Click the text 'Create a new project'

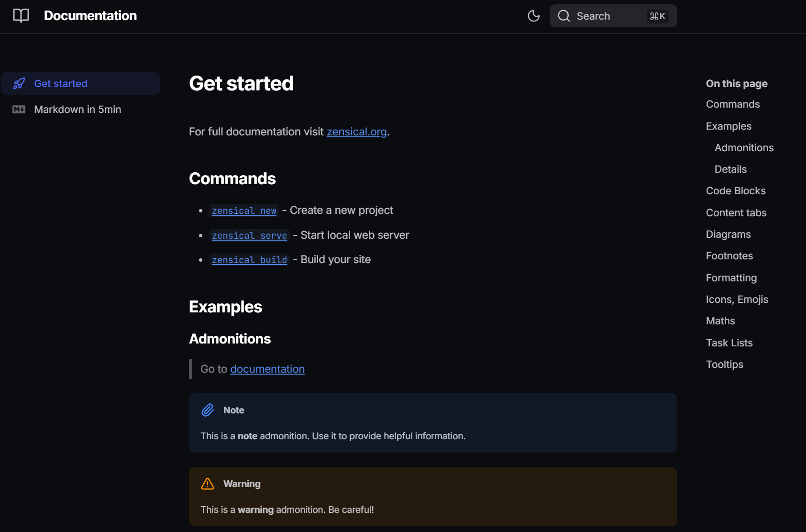(342, 211)
